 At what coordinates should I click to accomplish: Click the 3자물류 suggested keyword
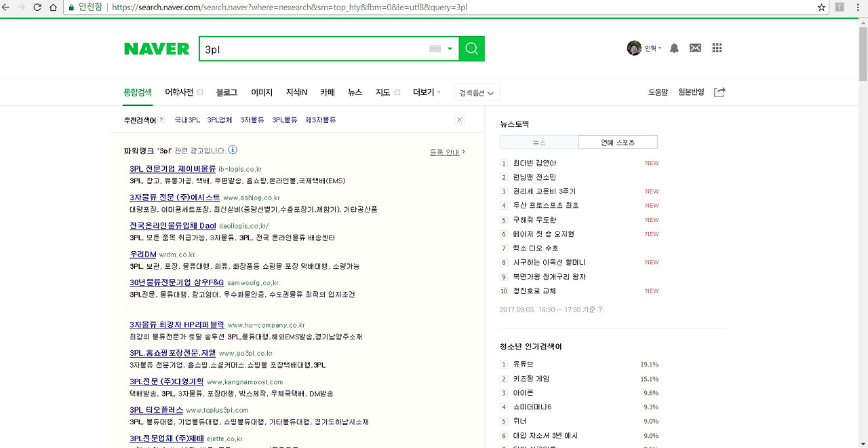(252, 120)
